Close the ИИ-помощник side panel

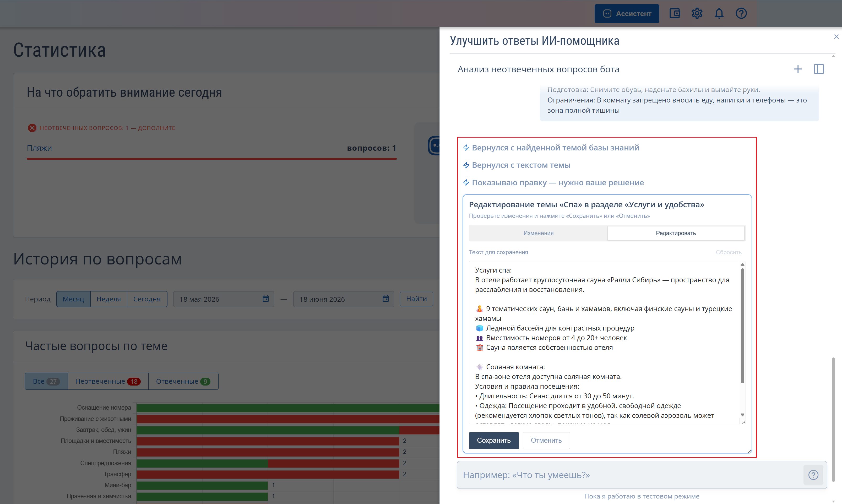tap(836, 37)
